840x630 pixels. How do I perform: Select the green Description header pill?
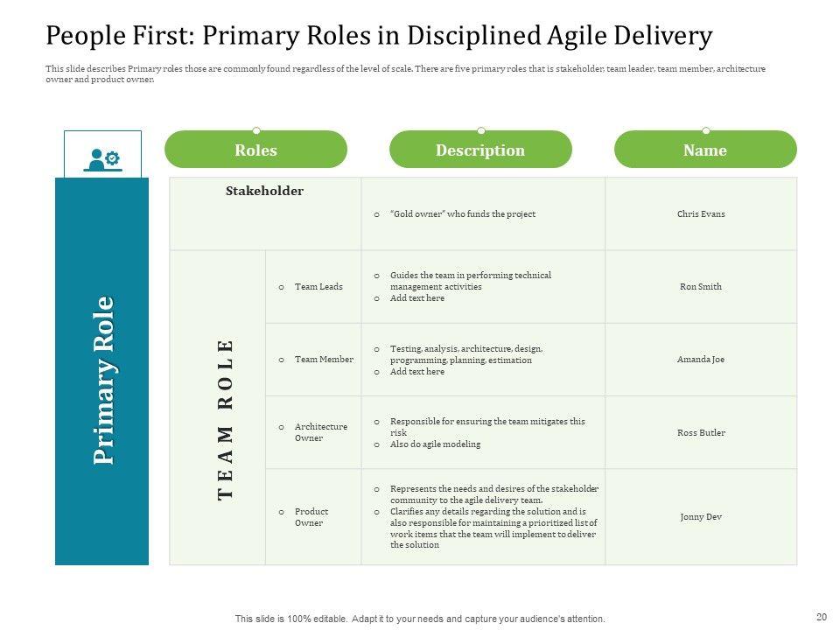coord(480,150)
